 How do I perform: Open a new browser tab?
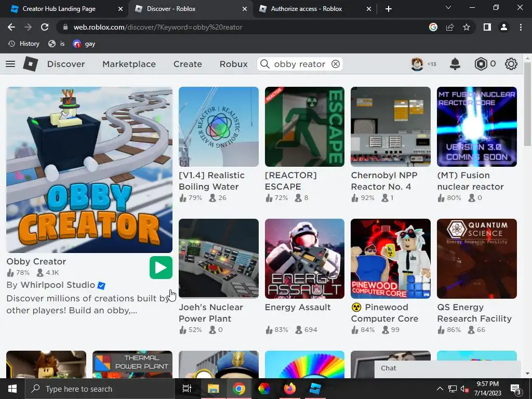click(x=389, y=9)
